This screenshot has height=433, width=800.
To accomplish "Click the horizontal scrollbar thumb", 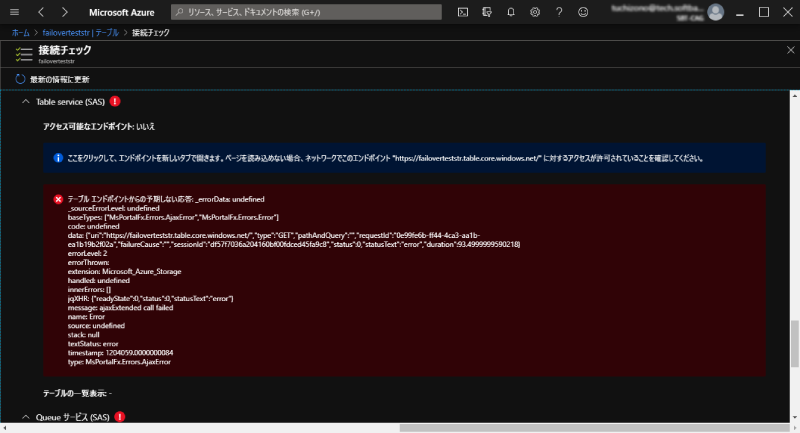I will [594, 428].
